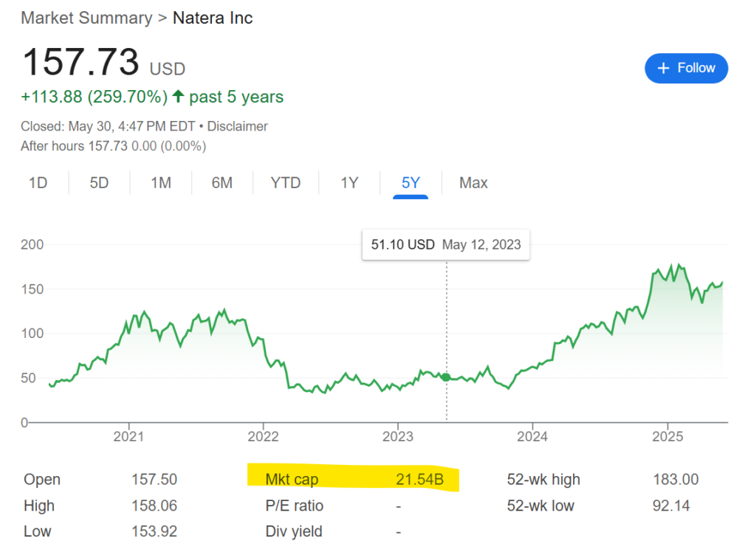The image size is (756, 555).
Task: Click the Open value 157.50
Action: (x=154, y=480)
